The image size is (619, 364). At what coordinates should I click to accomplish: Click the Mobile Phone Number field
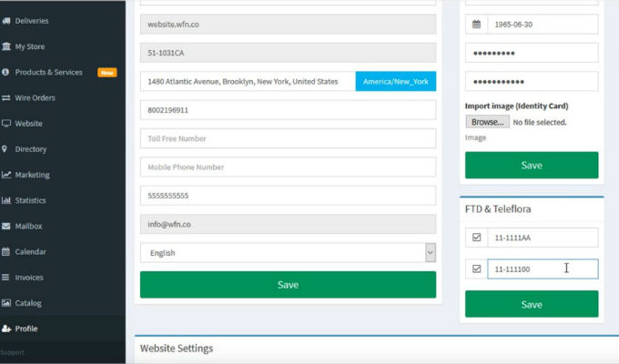288,167
